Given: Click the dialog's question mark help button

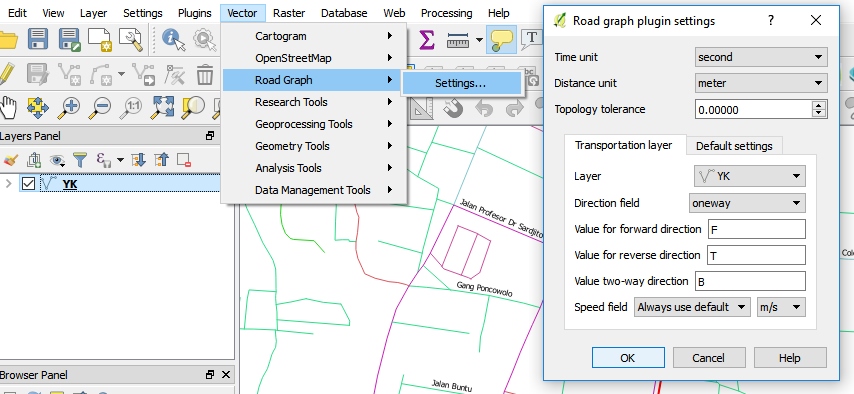Looking at the screenshot, I should click(771, 21).
